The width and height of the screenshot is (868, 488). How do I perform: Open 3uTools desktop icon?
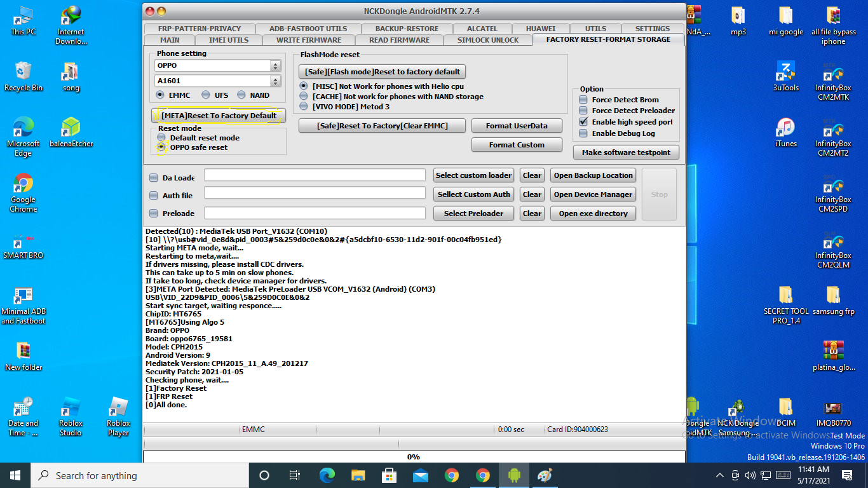click(x=786, y=77)
